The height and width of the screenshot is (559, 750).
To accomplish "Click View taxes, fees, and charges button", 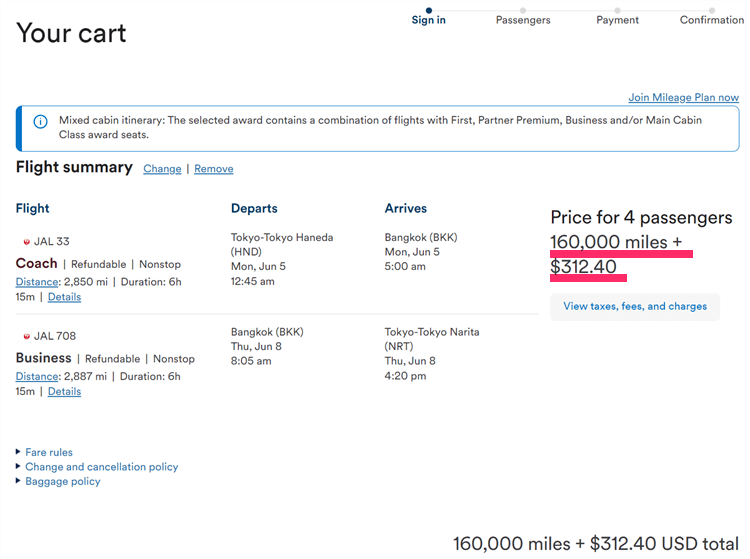I will point(635,306).
